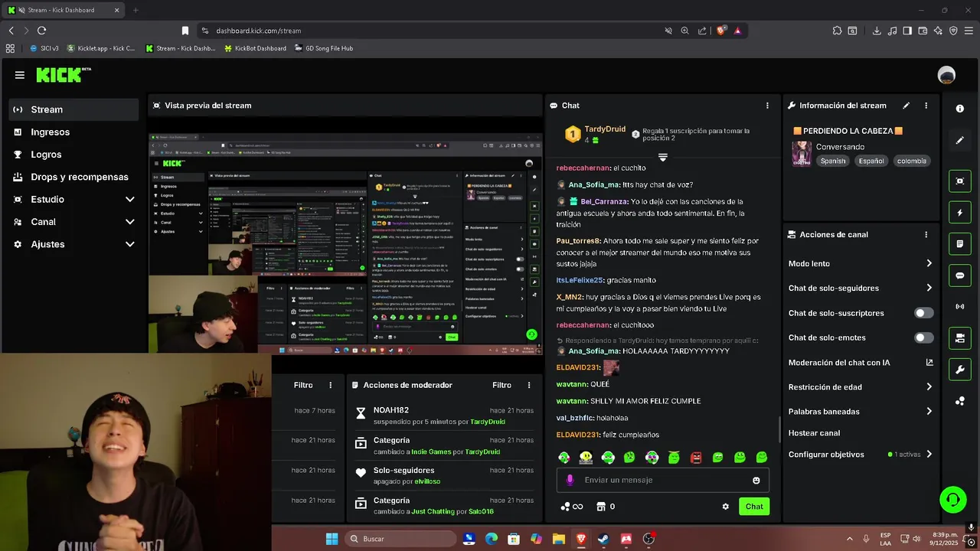Toggle lightning bolt widget in right rail
The width and height of the screenshot is (980, 551).
click(x=960, y=213)
